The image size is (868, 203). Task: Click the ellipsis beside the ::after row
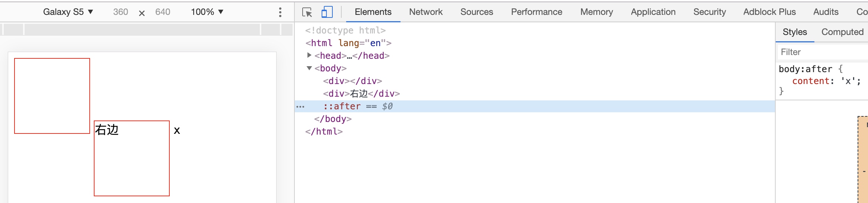[x=300, y=107]
